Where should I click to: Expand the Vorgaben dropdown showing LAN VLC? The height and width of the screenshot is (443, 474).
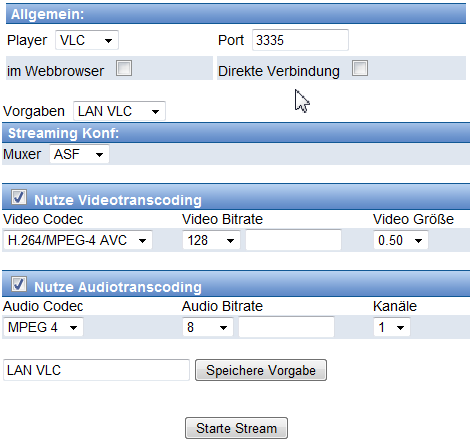[x=119, y=111]
